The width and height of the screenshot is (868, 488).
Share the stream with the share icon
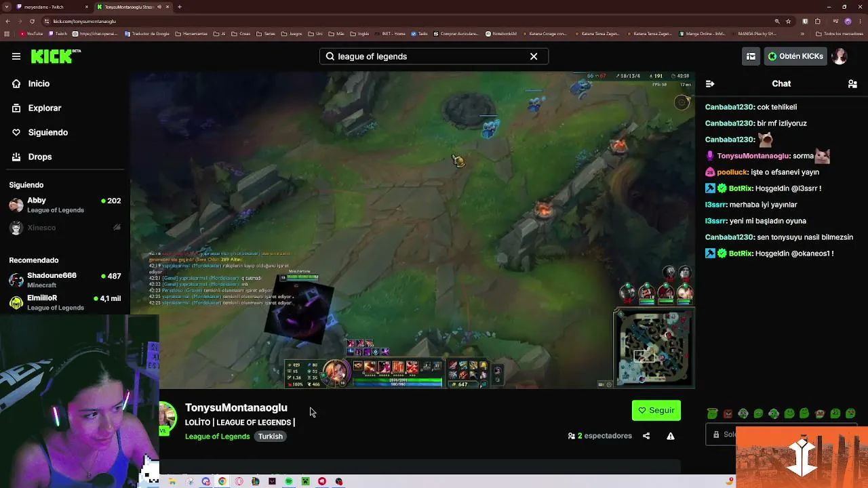(x=646, y=436)
